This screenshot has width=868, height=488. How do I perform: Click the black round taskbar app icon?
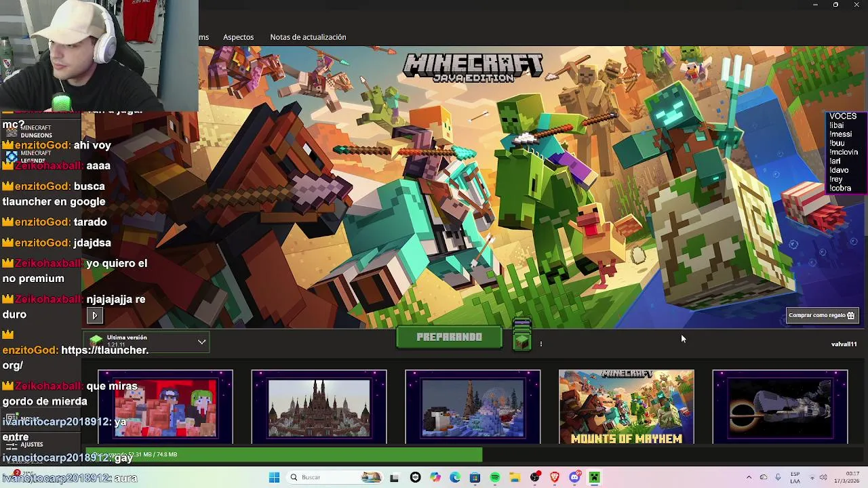tap(415, 477)
